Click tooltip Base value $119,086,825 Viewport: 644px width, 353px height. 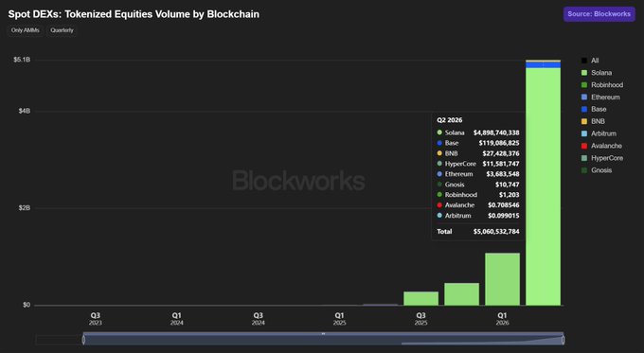499,143
